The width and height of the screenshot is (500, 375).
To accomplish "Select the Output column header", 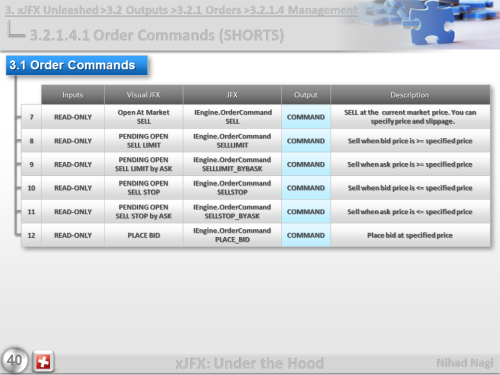I will pos(306,95).
